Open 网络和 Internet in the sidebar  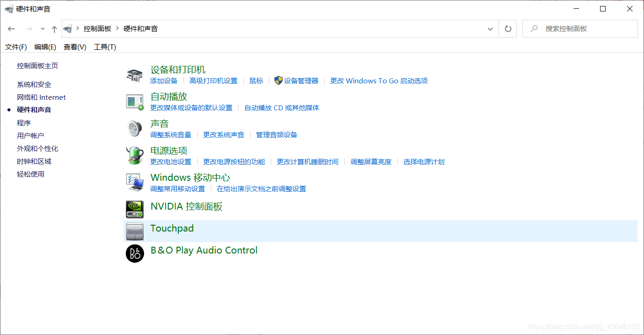(x=42, y=97)
